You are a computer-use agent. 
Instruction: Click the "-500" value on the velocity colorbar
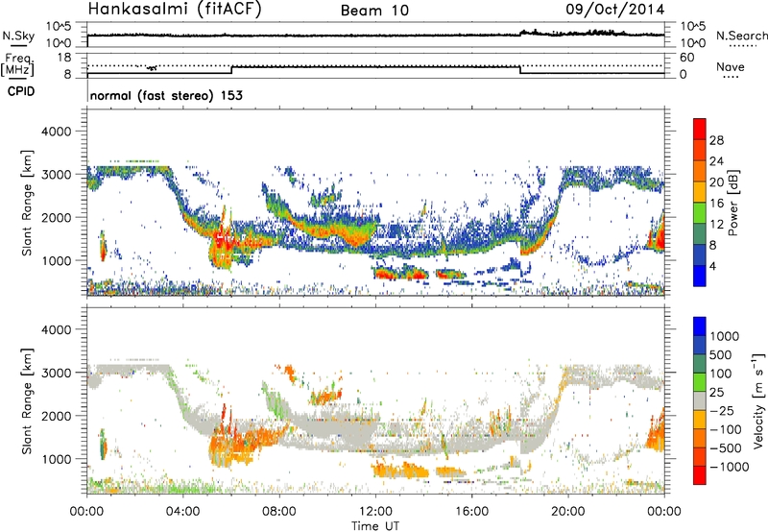726,448
